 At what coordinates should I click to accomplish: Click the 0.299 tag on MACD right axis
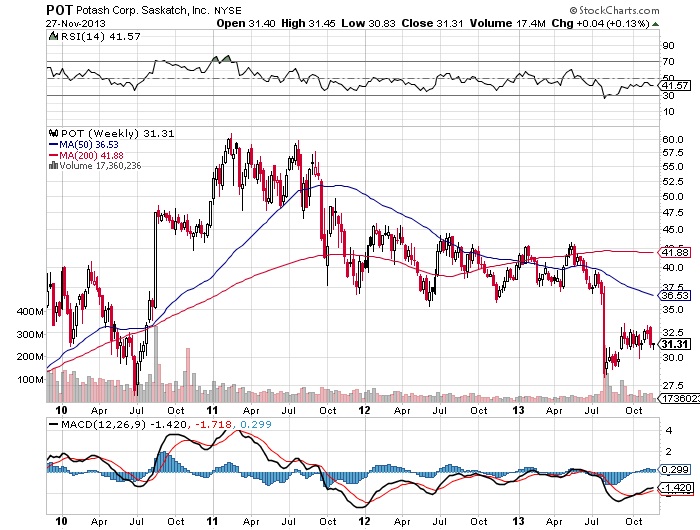675,470
